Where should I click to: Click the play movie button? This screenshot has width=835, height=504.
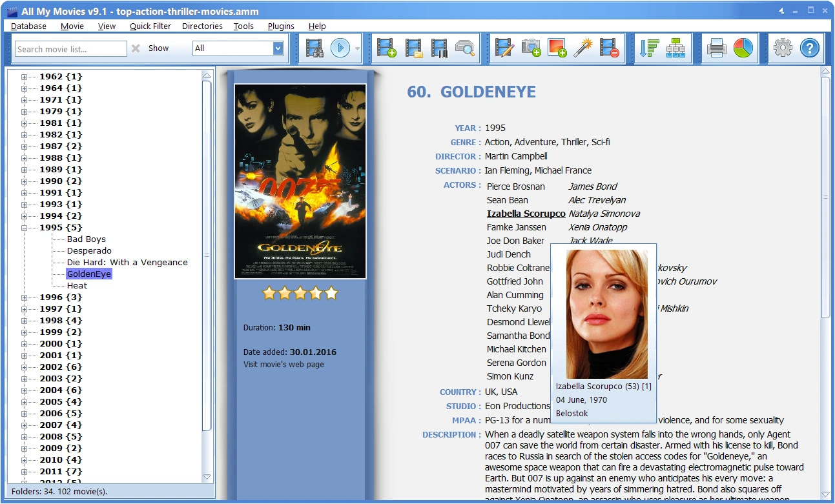340,48
